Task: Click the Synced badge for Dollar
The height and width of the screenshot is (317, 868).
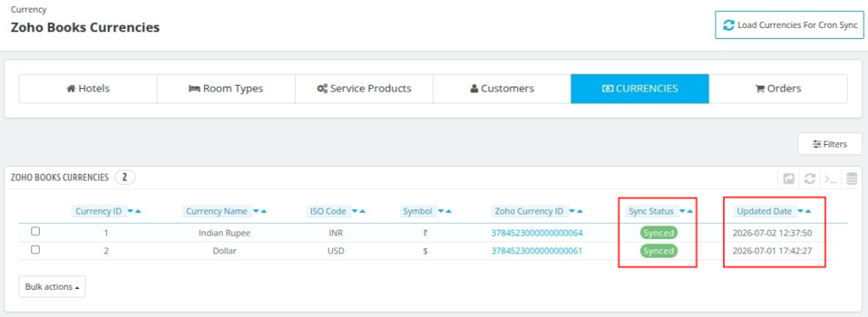Action: click(659, 251)
